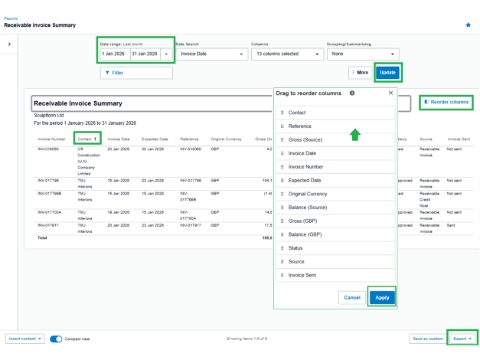Click the Invoice Date table column header
The height and width of the screenshot is (360, 480).
tap(118, 139)
